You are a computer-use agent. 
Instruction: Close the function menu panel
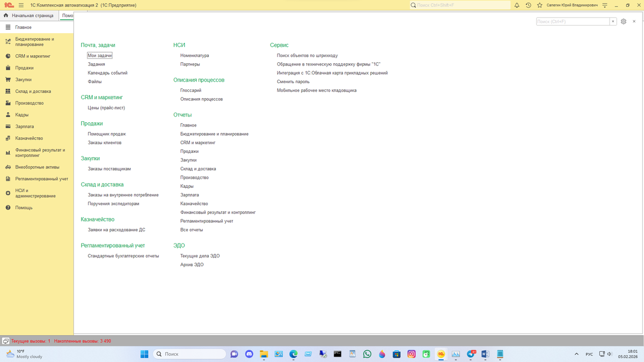[634, 21]
